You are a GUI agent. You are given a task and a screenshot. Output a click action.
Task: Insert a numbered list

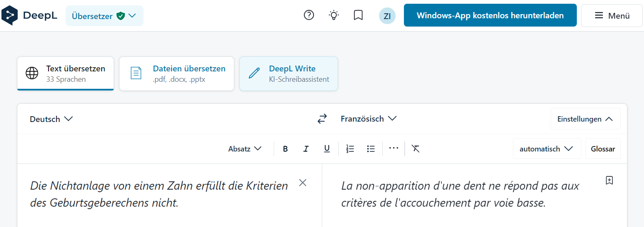point(350,149)
